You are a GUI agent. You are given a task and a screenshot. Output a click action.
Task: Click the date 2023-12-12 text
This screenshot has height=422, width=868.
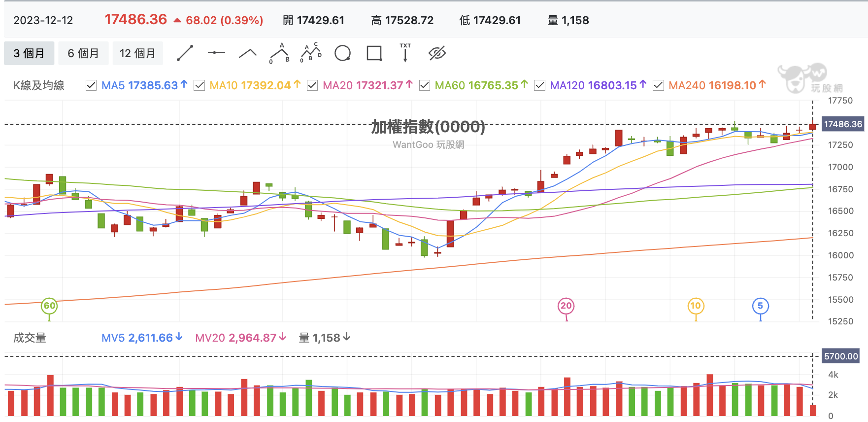tap(43, 20)
